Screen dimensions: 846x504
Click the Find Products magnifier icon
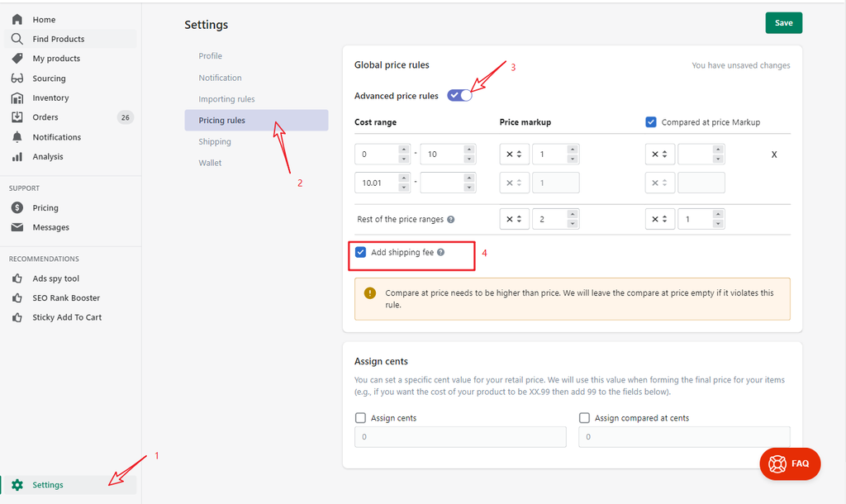point(17,39)
